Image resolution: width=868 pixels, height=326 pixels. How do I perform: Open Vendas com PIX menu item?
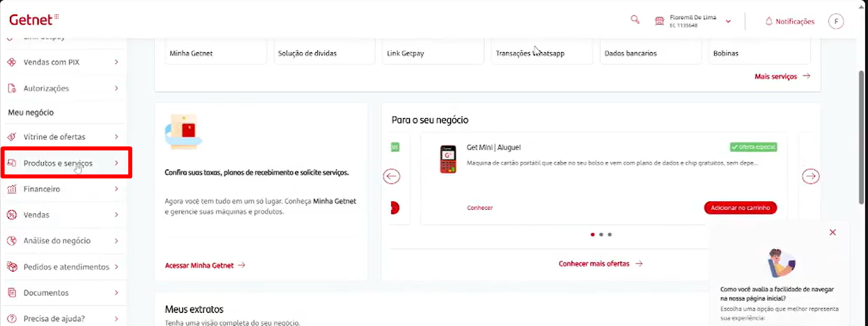tap(63, 62)
